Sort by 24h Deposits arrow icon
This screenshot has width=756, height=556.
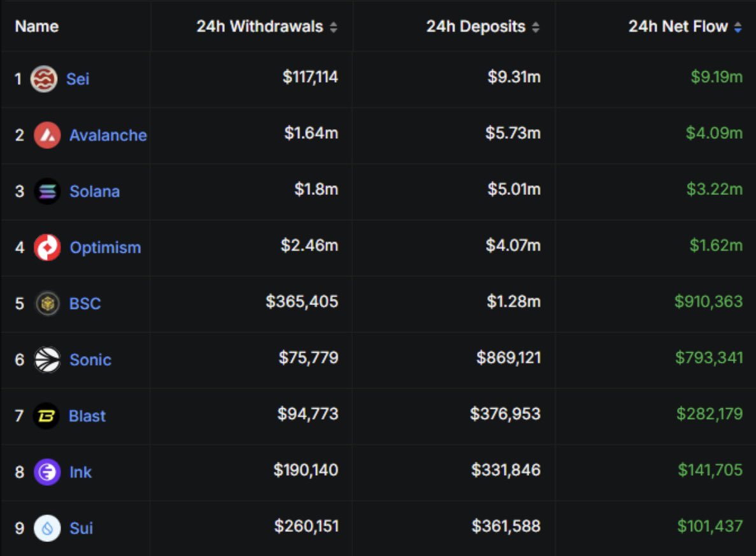536,27
